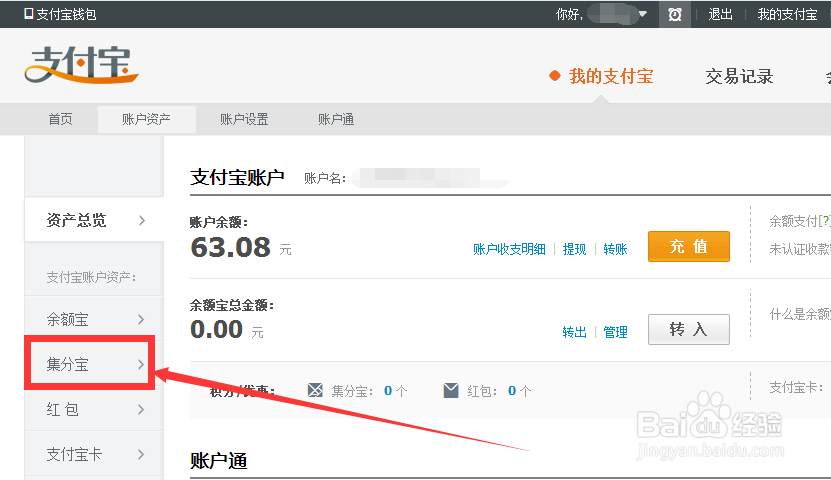Expand the 余额宝 sidebar chevron
The image size is (831, 480).
pyautogui.click(x=141, y=319)
